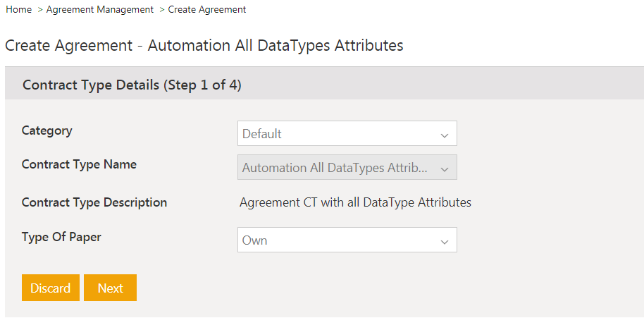Open the Contract Type Name dropdown
This screenshot has width=644, height=318.
click(338, 168)
